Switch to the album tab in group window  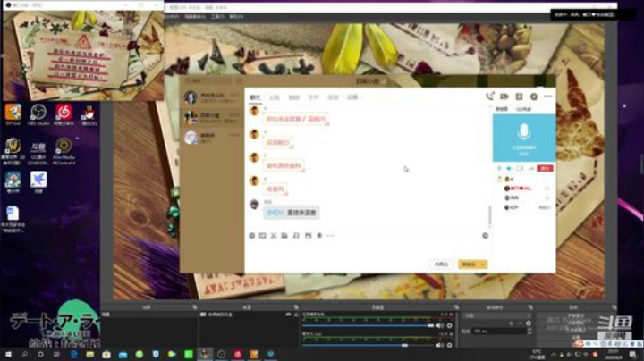(293, 97)
